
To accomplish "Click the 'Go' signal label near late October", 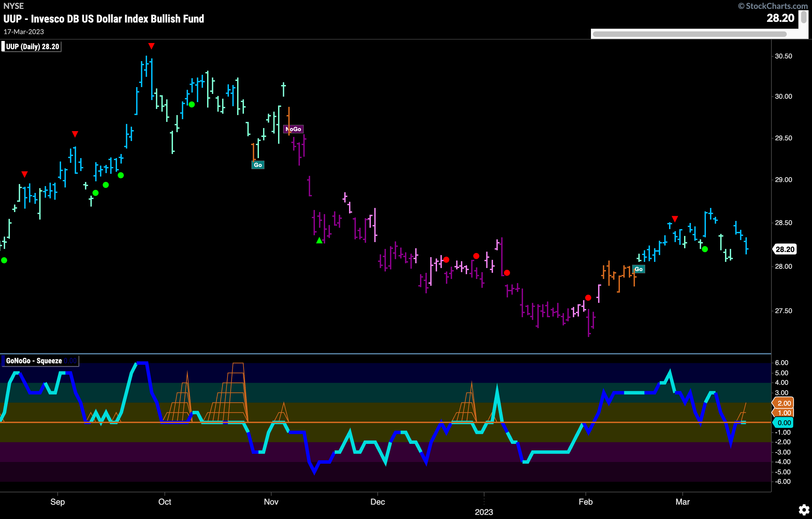I will (258, 165).
